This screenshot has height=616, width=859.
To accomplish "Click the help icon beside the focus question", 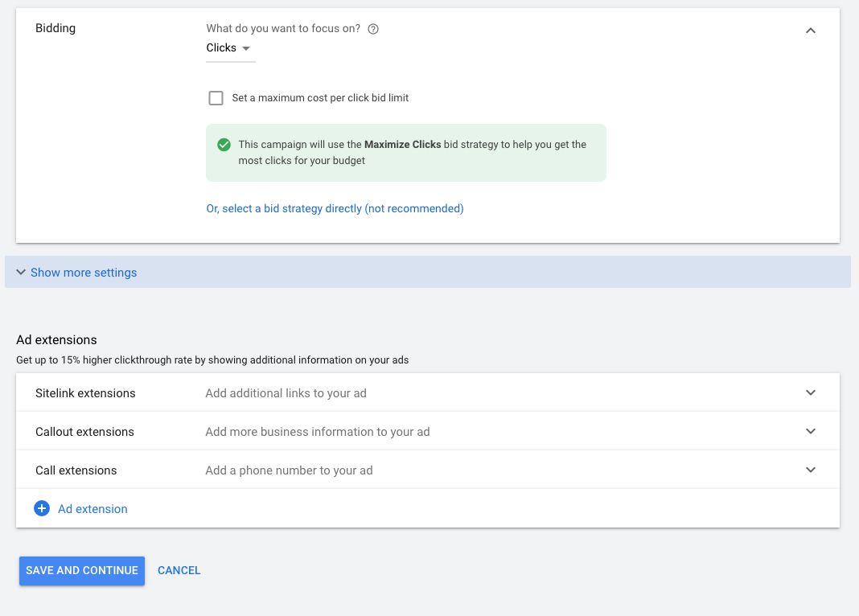I will tap(372, 28).
